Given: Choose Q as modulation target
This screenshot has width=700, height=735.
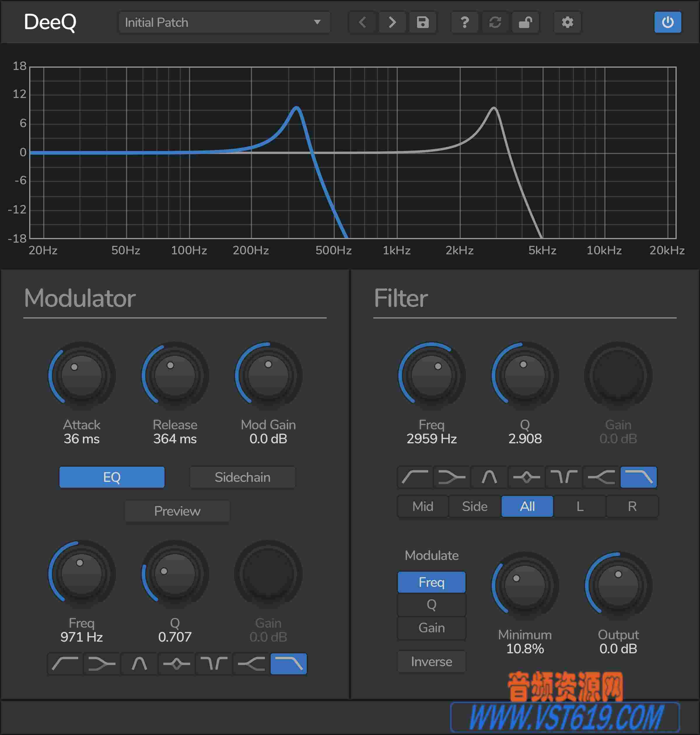Looking at the screenshot, I should click(431, 605).
